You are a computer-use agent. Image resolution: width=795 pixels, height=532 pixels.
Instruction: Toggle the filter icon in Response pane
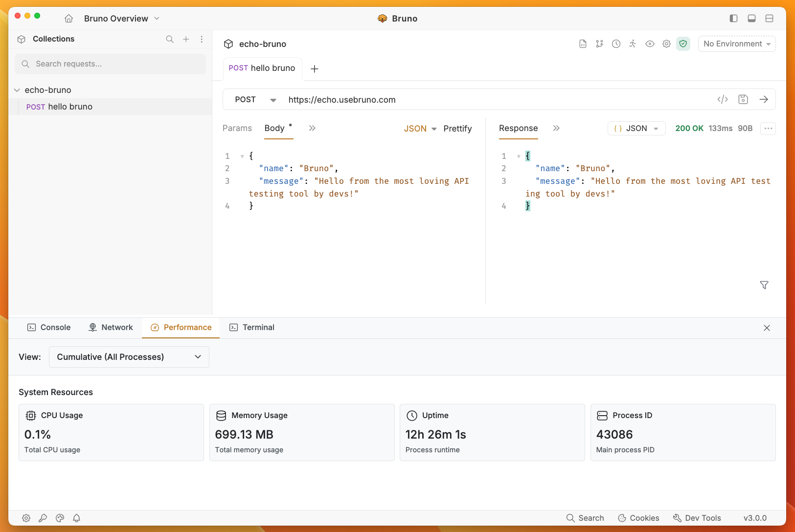coord(764,285)
